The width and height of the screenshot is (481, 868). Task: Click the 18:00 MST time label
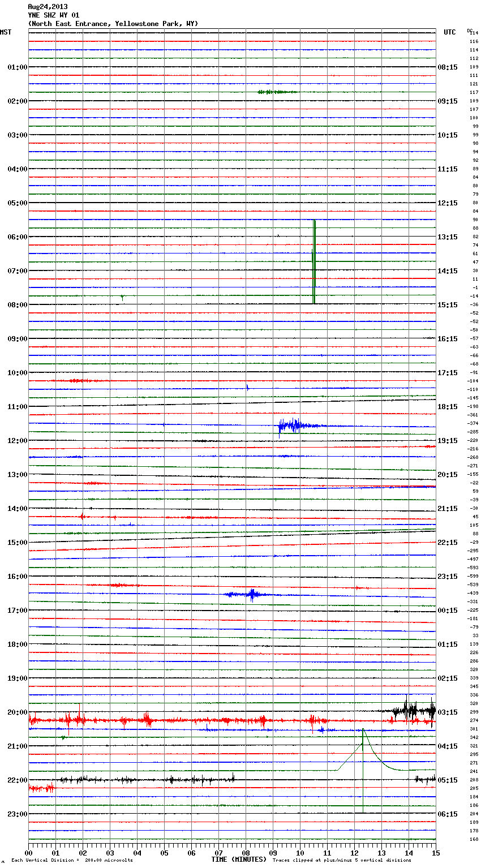(x=18, y=644)
